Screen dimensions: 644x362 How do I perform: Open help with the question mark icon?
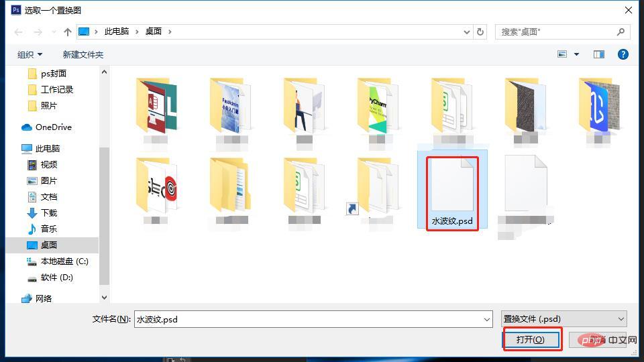point(623,54)
